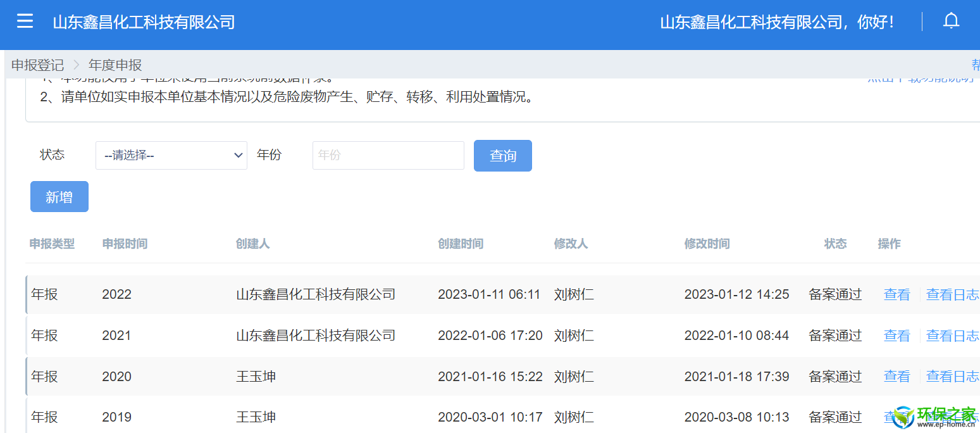Select the 申报时间 cell reading 2019
The width and height of the screenshot is (980, 433).
(x=116, y=417)
